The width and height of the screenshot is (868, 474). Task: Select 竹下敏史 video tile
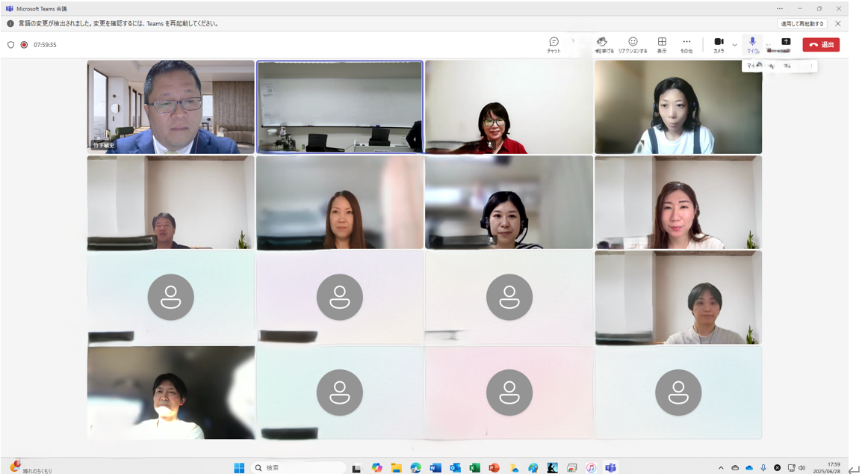coord(170,107)
